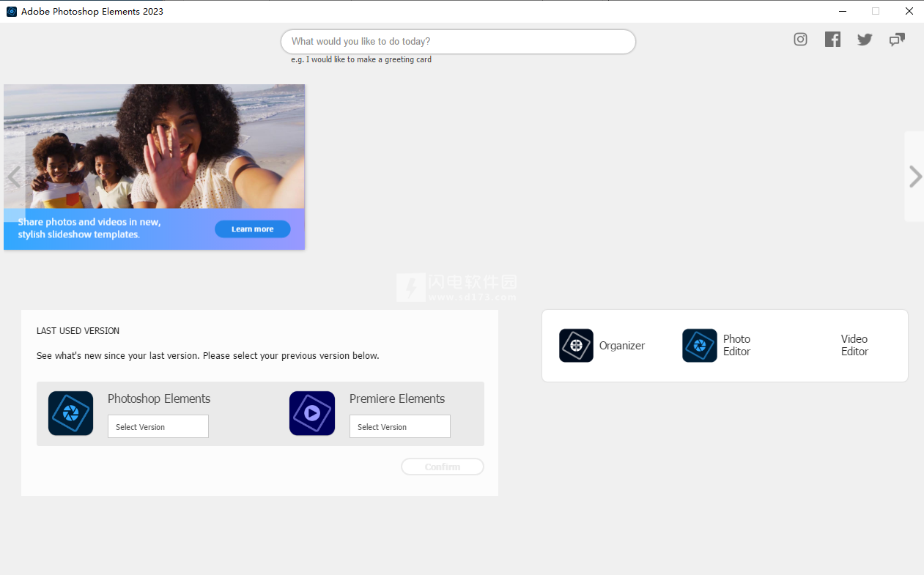Click the Photoshop Elements logo icon

tap(71, 413)
